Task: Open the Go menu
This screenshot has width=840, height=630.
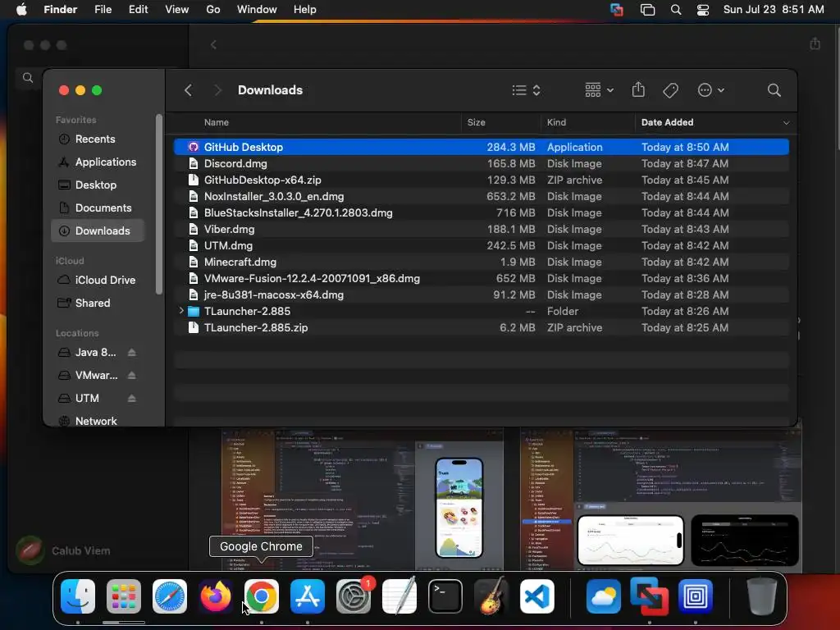Action: [x=213, y=10]
